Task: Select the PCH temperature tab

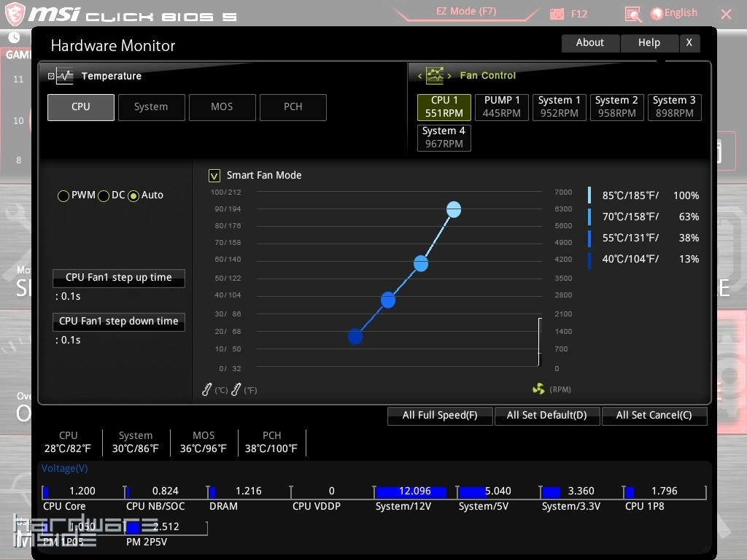Action: coord(293,107)
